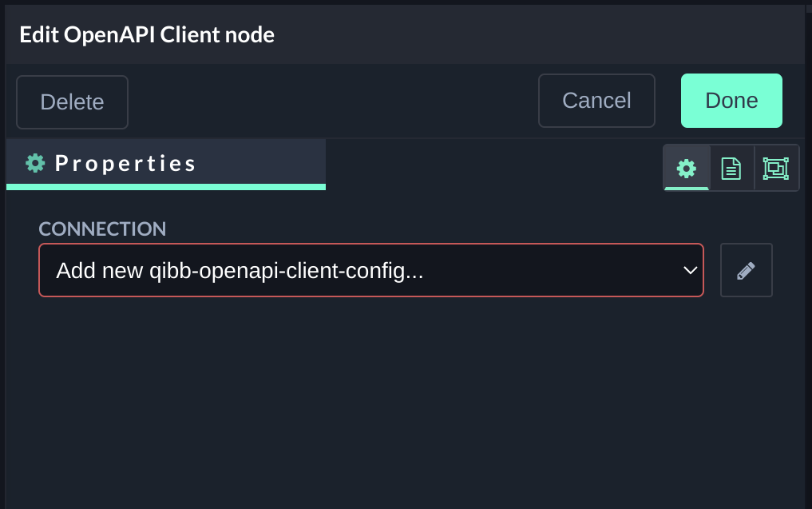Confirm changes with the Done button

click(x=731, y=101)
